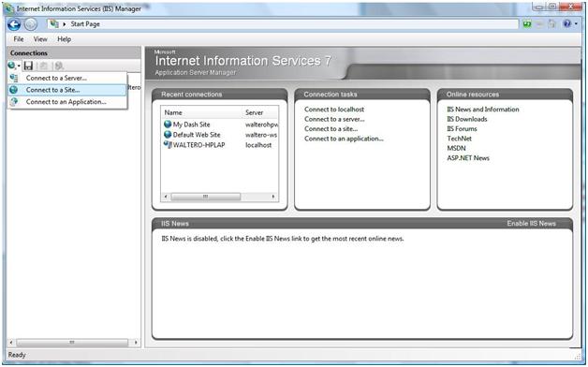Open the Help menu
Viewport: 588px width, 367px height.
click(x=64, y=39)
